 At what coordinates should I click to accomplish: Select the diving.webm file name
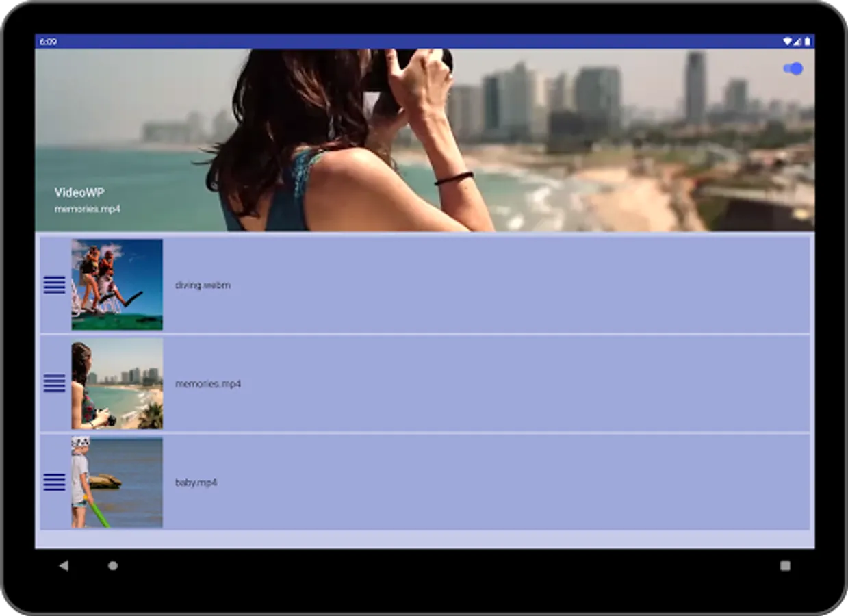click(203, 285)
